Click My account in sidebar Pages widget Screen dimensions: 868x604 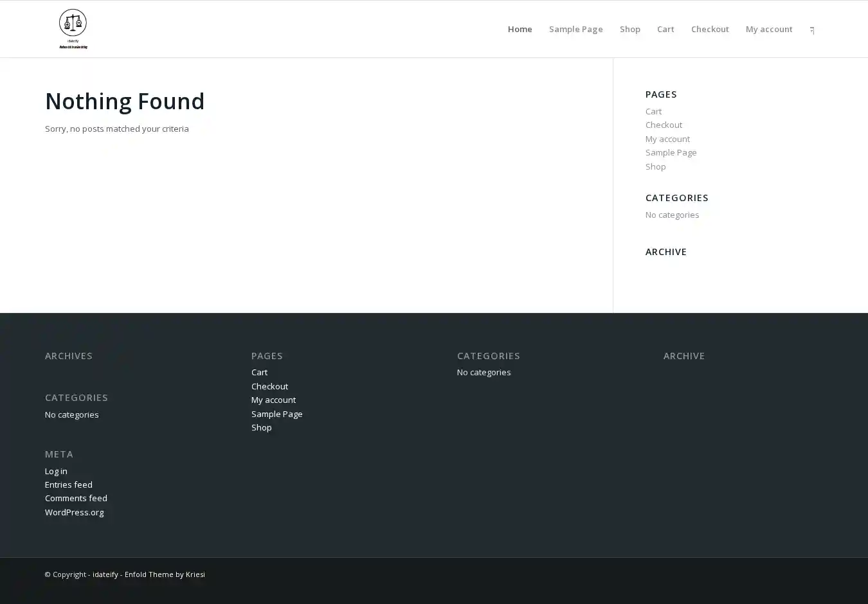coord(667,139)
